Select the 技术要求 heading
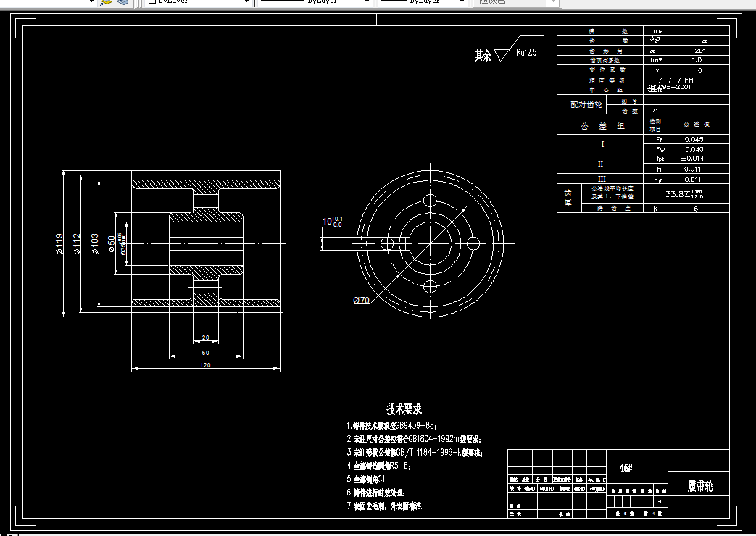This screenshot has height=536, width=756. (404, 409)
